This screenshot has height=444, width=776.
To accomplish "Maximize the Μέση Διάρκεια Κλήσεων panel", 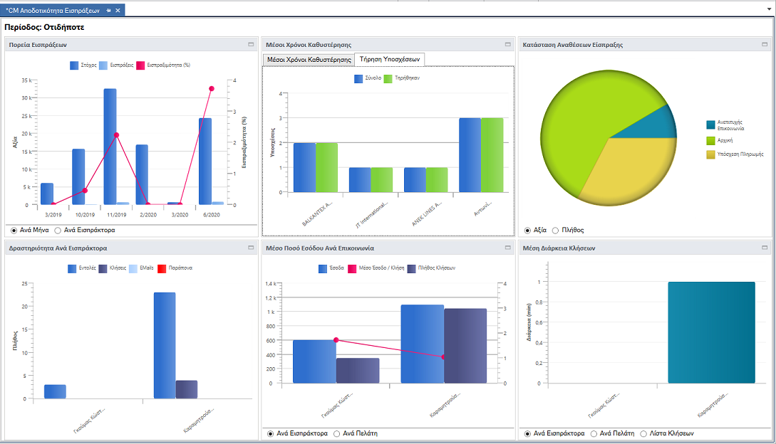I will point(765,247).
